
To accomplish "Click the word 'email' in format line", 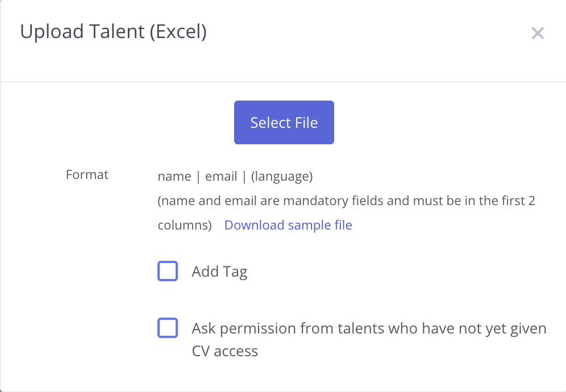I will click(x=221, y=177).
